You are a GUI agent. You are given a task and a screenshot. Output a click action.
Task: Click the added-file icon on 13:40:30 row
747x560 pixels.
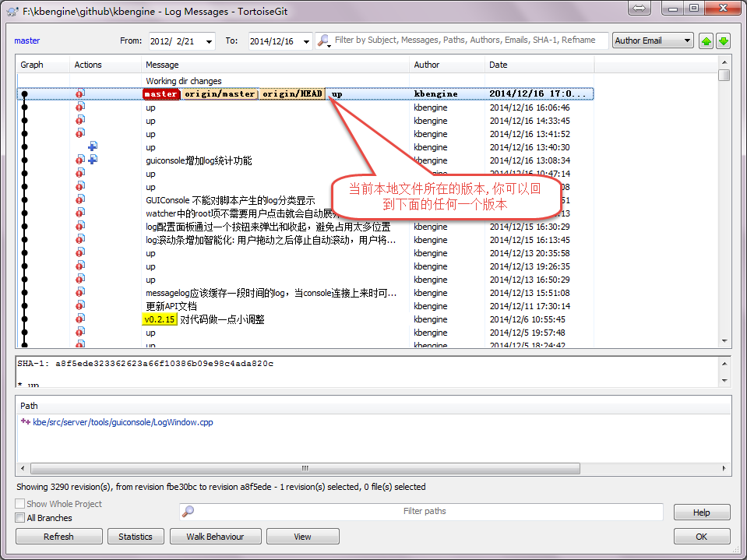point(93,146)
